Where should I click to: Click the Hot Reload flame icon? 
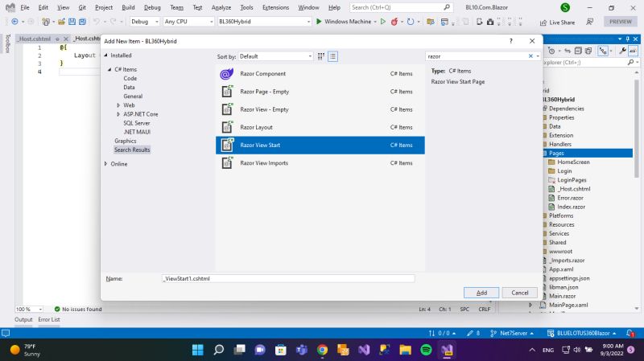point(394,22)
